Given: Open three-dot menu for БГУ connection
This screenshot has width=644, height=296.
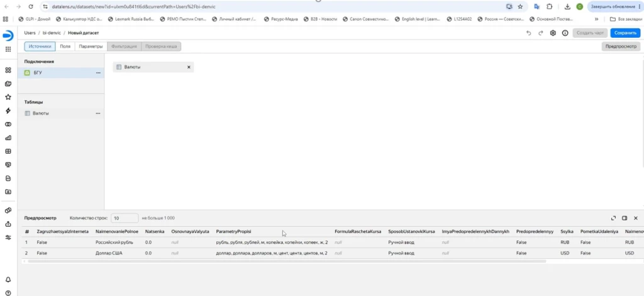Looking at the screenshot, I should point(98,73).
